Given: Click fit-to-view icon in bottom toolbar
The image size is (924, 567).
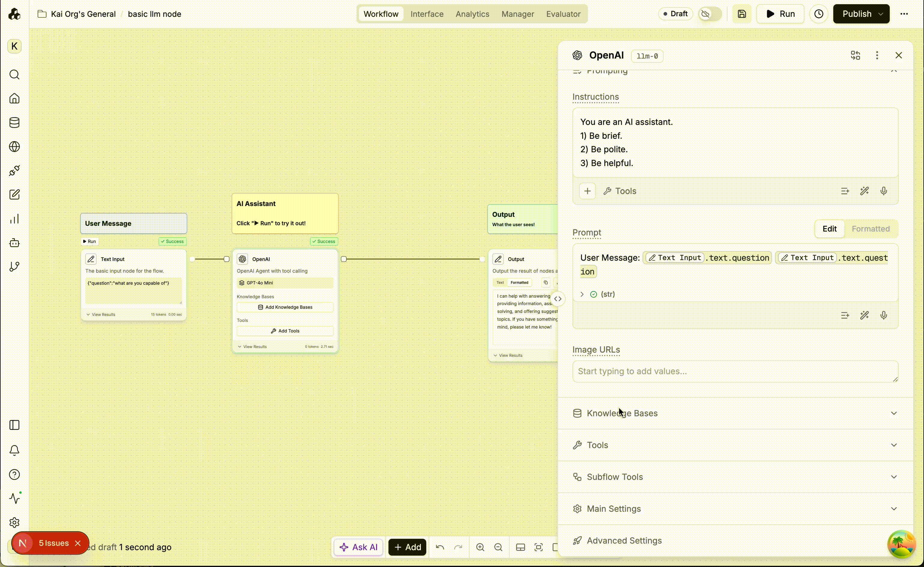Looking at the screenshot, I should click(x=539, y=547).
